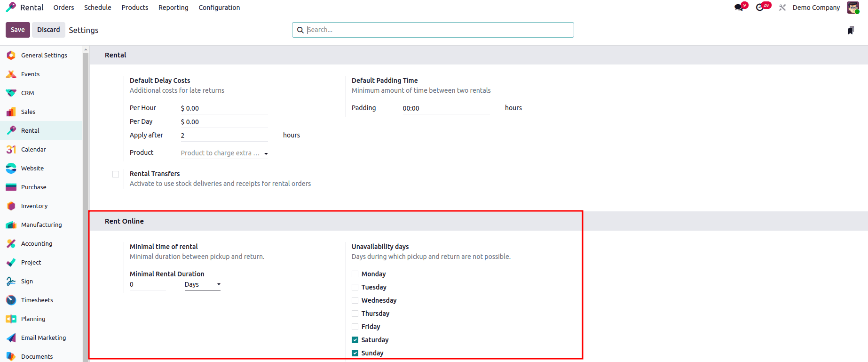Select the Website globe icon
Image resolution: width=868 pixels, height=362 pixels.
click(11, 168)
